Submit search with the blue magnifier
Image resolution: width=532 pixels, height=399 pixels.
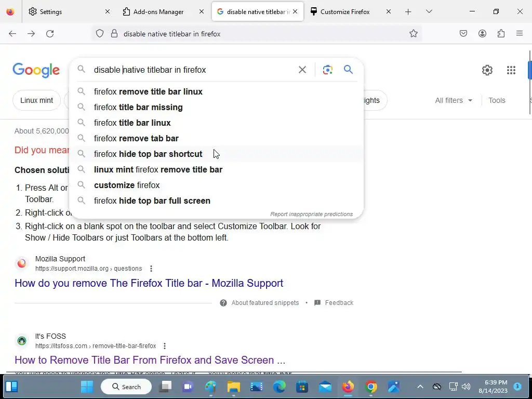(x=349, y=70)
